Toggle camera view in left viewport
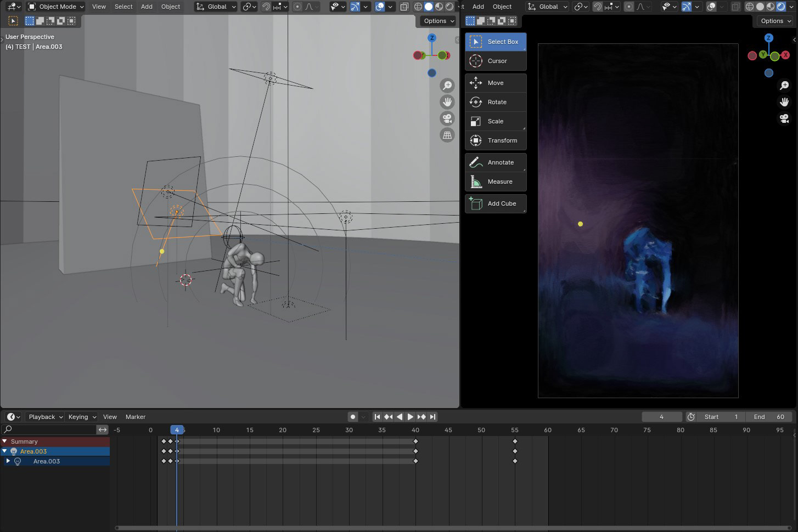Viewport: 798px width, 532px height. [447, 118]
